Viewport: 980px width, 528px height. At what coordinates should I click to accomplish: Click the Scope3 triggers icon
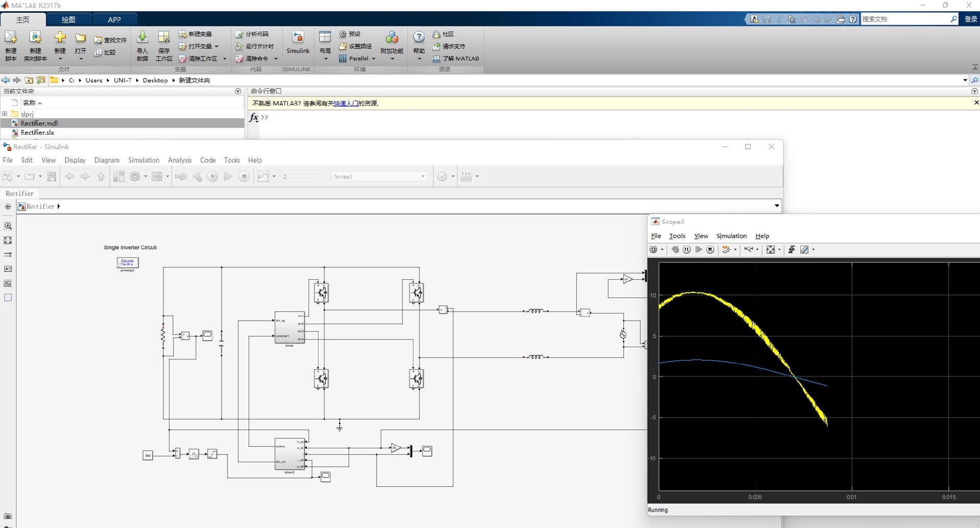coord(792,250)
